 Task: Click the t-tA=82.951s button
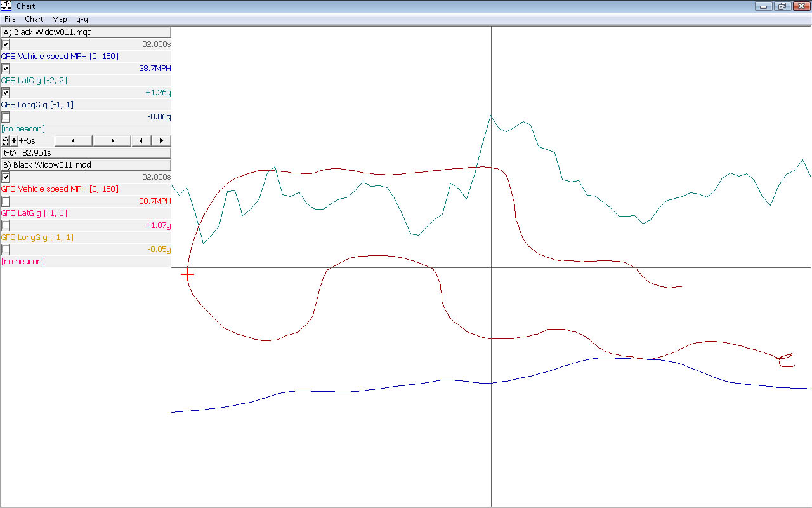click(x=86, y=153)
